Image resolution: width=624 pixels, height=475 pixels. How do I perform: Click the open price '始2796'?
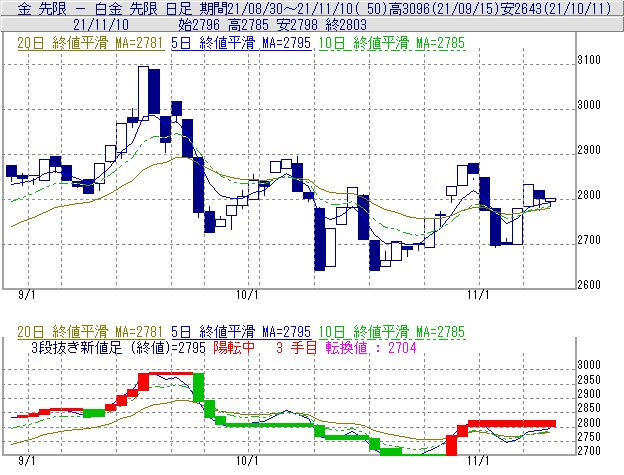[199, 25]
